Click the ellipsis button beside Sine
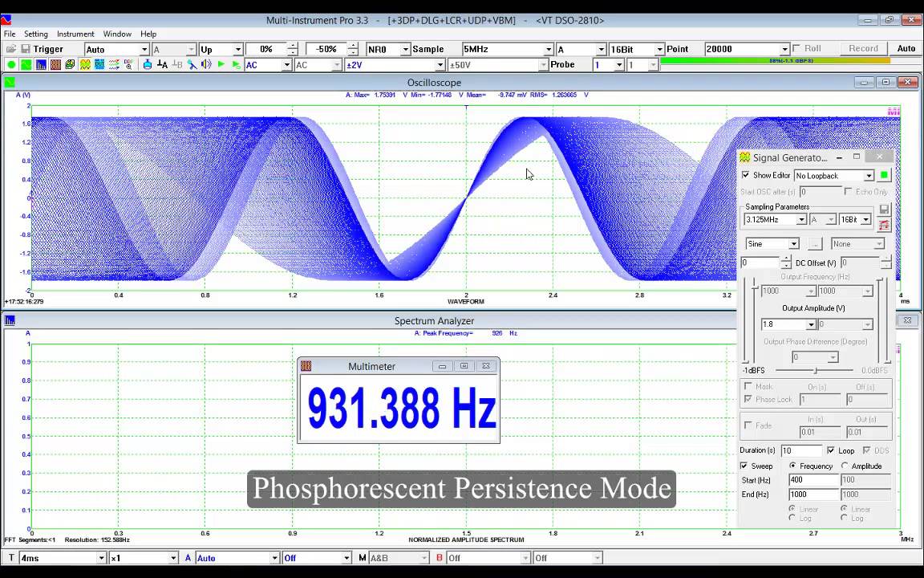This screenshot has height=578, width=924. (815, 243)
